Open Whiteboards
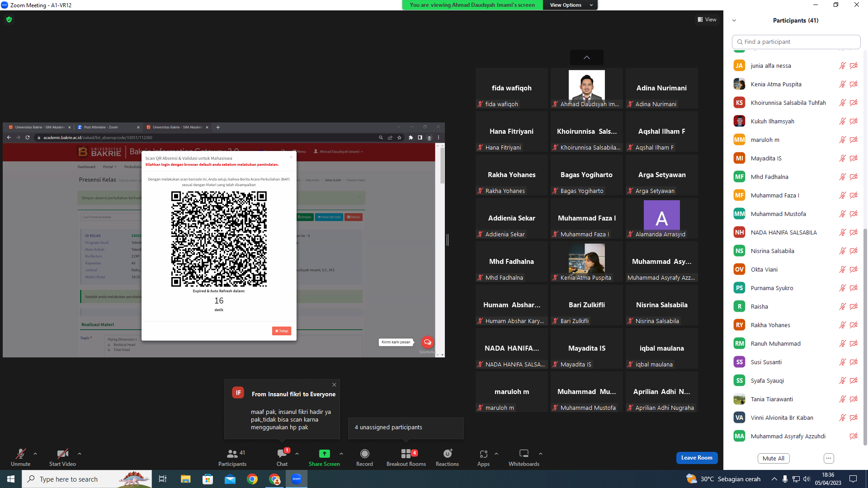This screenshot has width=868, height=488. [x=524, y=457]
